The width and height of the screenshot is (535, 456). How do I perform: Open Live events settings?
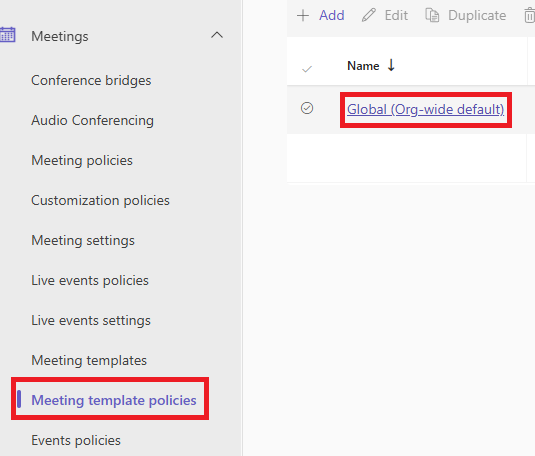pyautogui.click(x=91, y=320)
